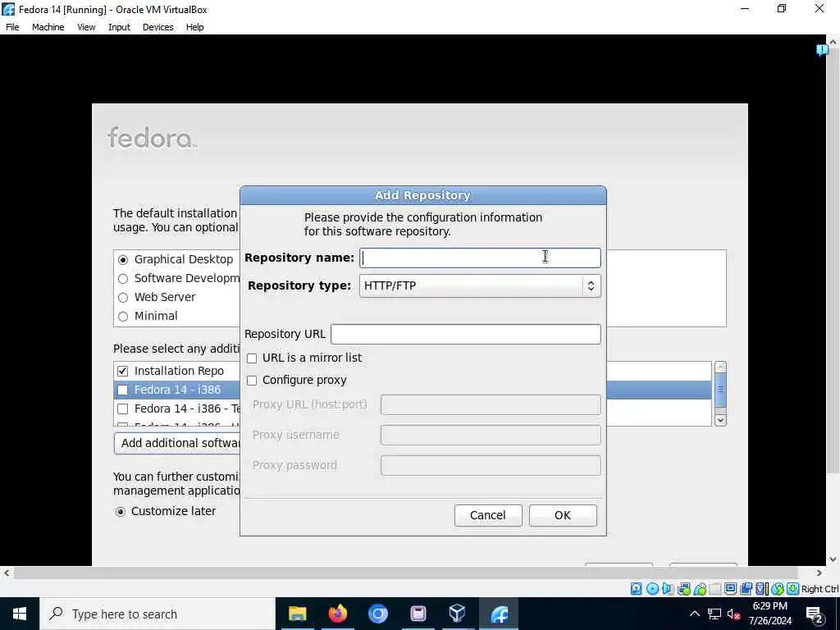The image size is (840, 630).
Task: Click the shared folders indicator icon
Action: pos(715,589)
